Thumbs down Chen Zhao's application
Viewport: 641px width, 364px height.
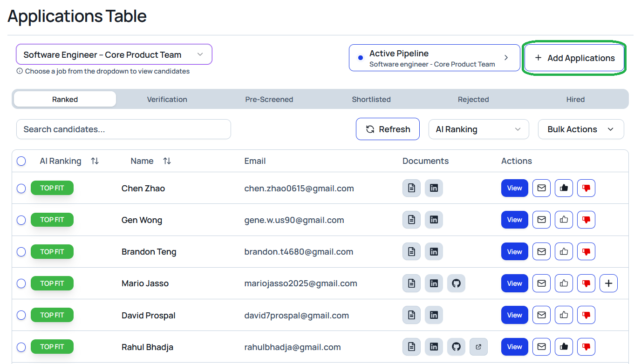tap(586, 188)
